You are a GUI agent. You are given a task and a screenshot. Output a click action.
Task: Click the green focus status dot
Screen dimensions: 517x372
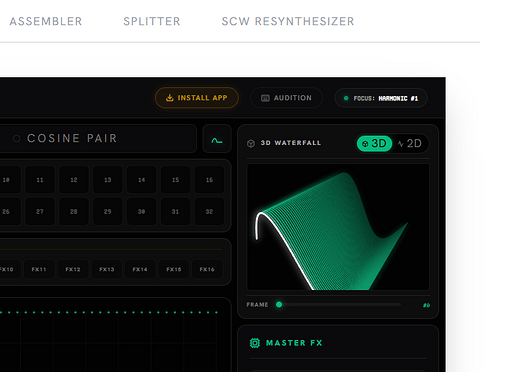346,98
